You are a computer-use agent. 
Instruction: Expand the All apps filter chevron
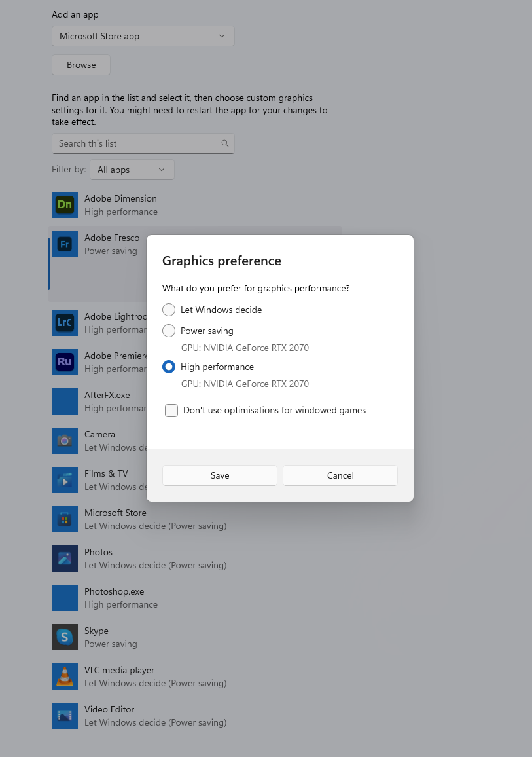164,169
